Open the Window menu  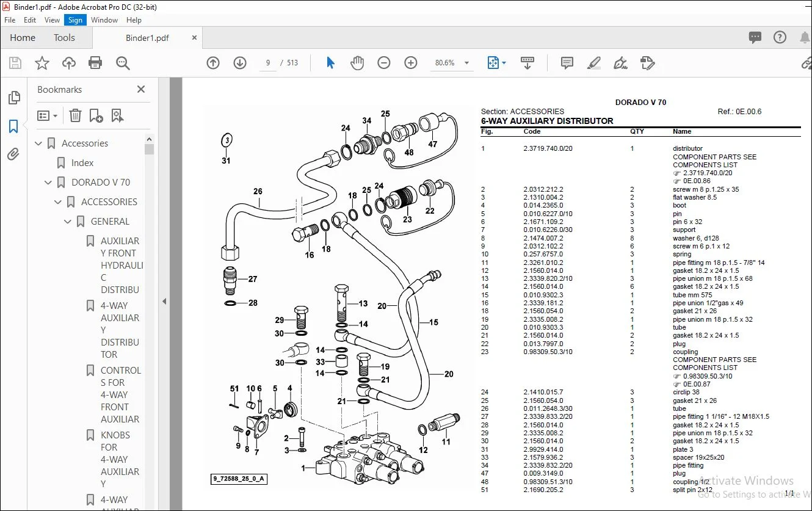pos(104,20)
